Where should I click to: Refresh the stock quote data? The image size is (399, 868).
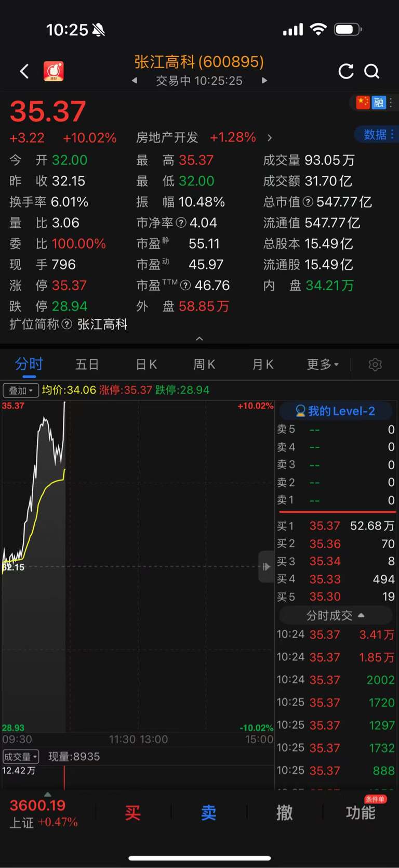coord(346,71)
